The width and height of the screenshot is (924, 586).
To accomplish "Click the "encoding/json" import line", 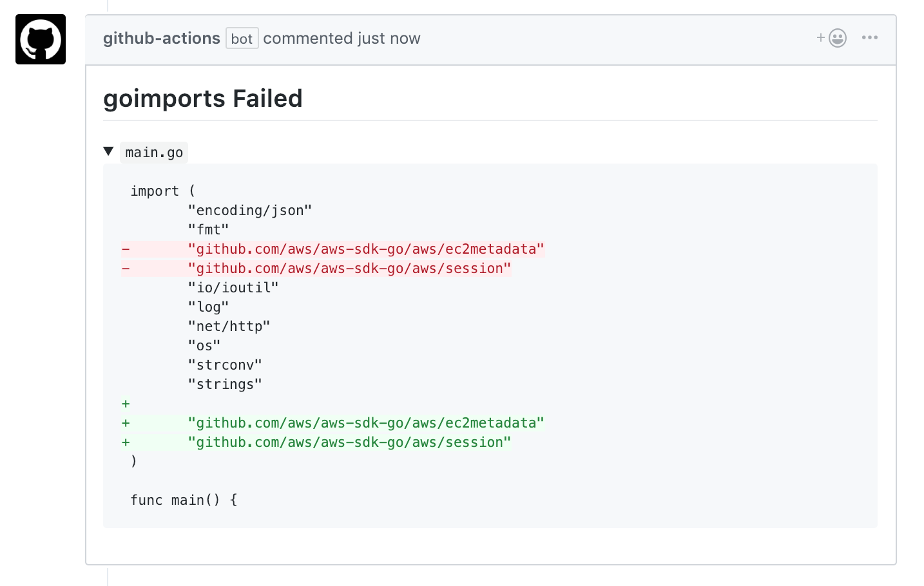I will (249, 211).
